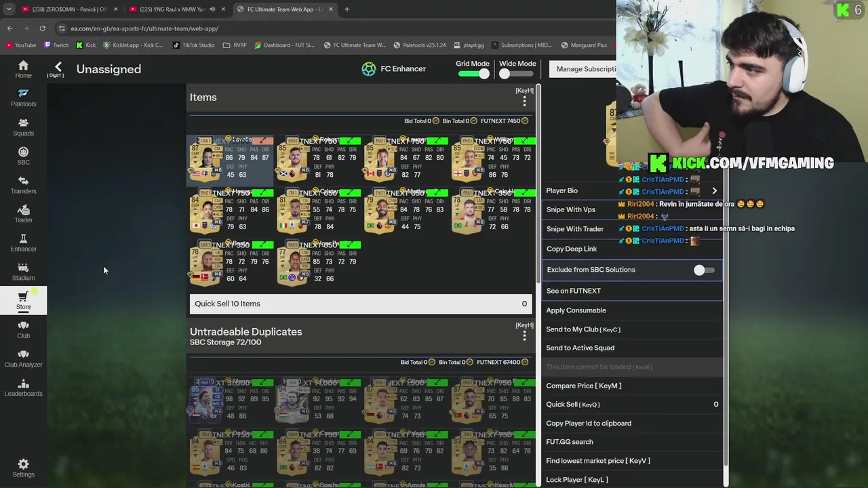Image resolution: width=868 pixels, height=488 pixels.
Task: Open the Kicklet.app bookmark
Action: pyautogui.click(x=132, y=45)
